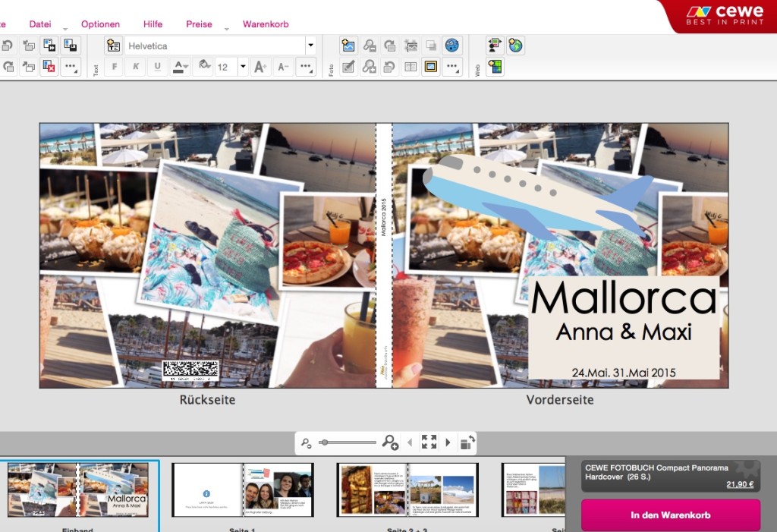Bring object forward with layer icon
The height and width of the screenshot is (532, 777).
coord(29,67)
